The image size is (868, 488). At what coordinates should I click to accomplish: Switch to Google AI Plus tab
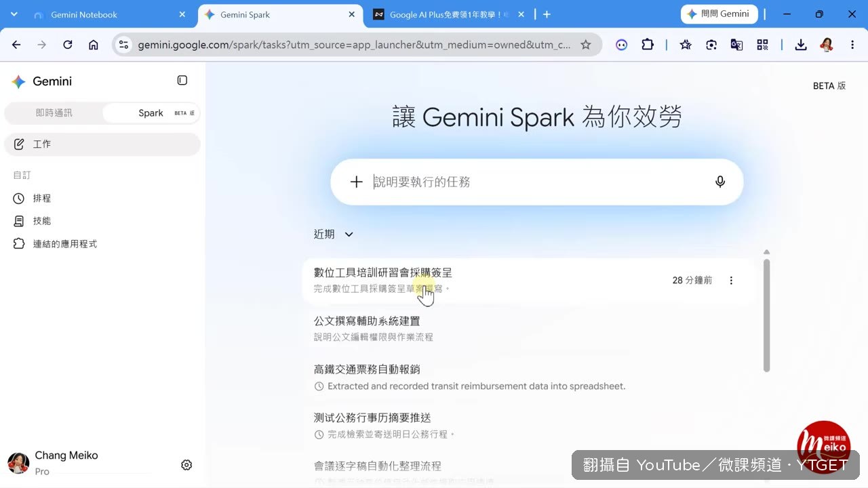point(448,14)
